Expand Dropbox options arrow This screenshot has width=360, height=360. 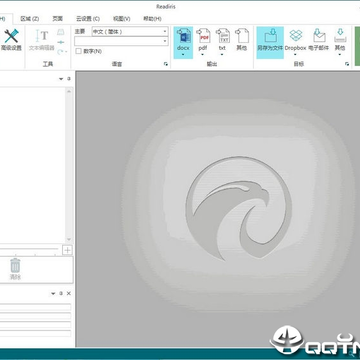(x=295, y=54)
